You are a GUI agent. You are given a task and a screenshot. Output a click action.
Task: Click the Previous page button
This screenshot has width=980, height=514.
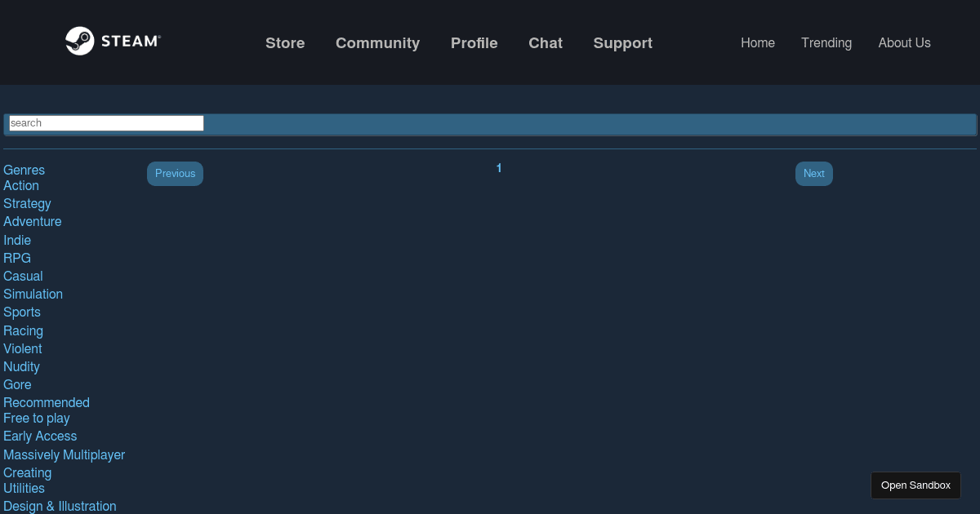(175, 174)
